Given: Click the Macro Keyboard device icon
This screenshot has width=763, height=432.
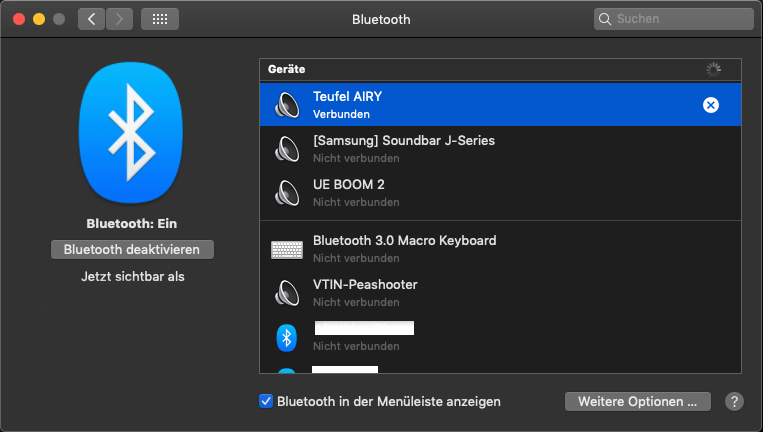Looking at the screenshot, I should (x=287, y=249).
